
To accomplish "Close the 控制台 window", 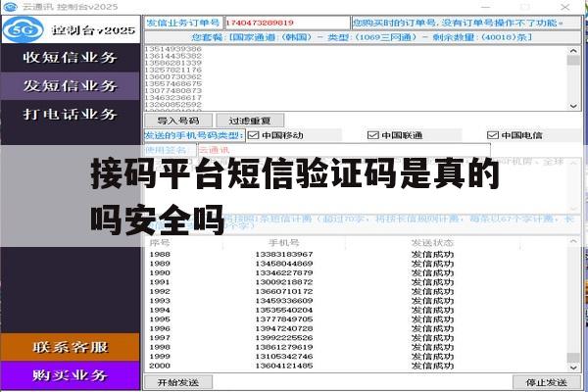I will click(x=565, y=7).
